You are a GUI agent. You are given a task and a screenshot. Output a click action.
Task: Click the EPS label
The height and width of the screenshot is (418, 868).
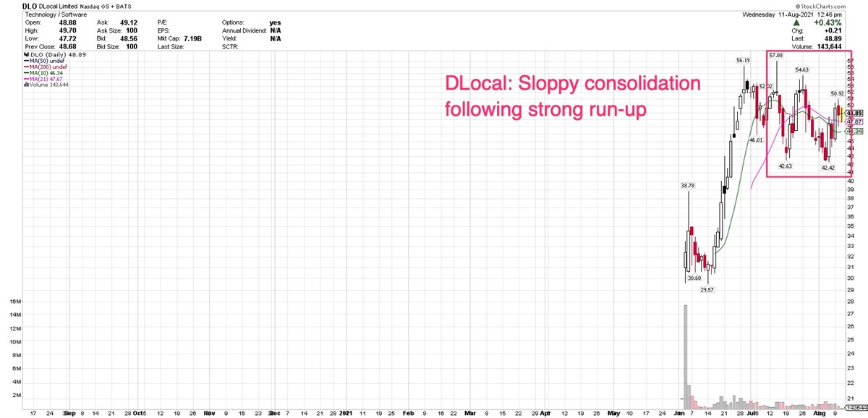click(163, 30)
